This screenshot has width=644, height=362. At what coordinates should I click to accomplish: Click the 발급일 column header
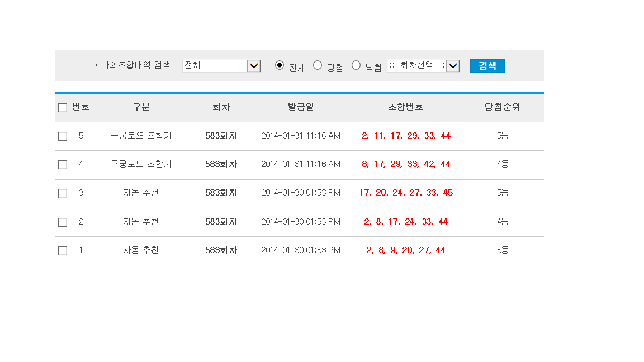301,107
